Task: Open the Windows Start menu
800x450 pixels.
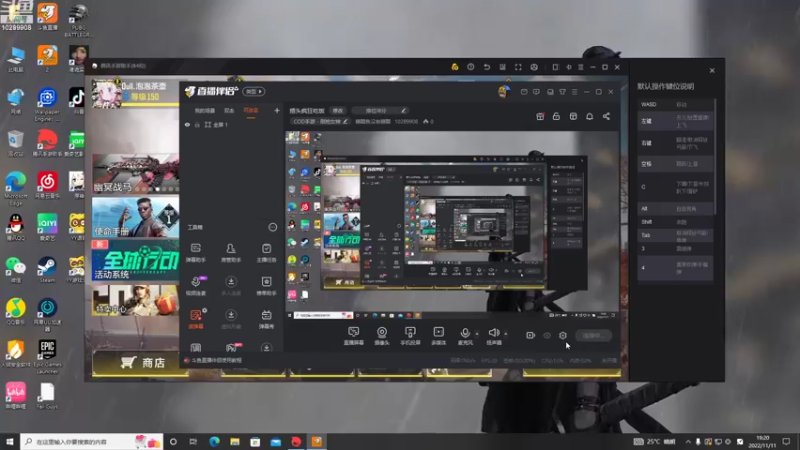Action: [x=10, y=441]
